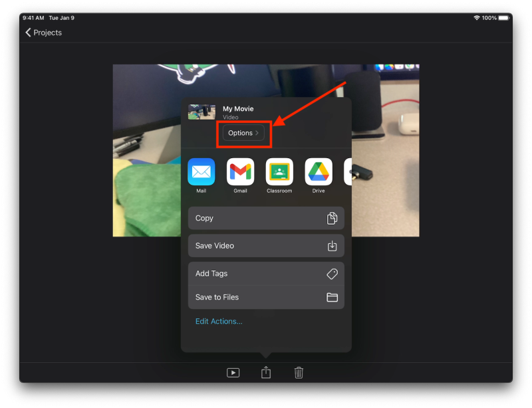Open Edit Actions settings

(219, 321)
